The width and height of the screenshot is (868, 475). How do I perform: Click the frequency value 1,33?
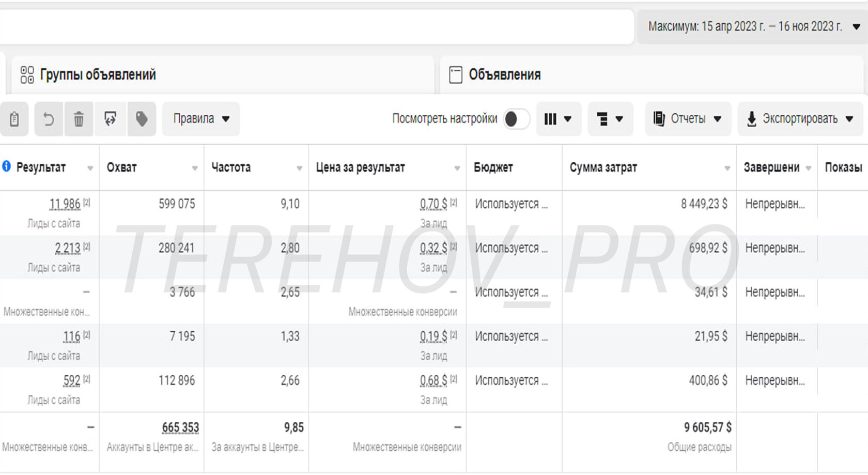(x=290, y=336)
